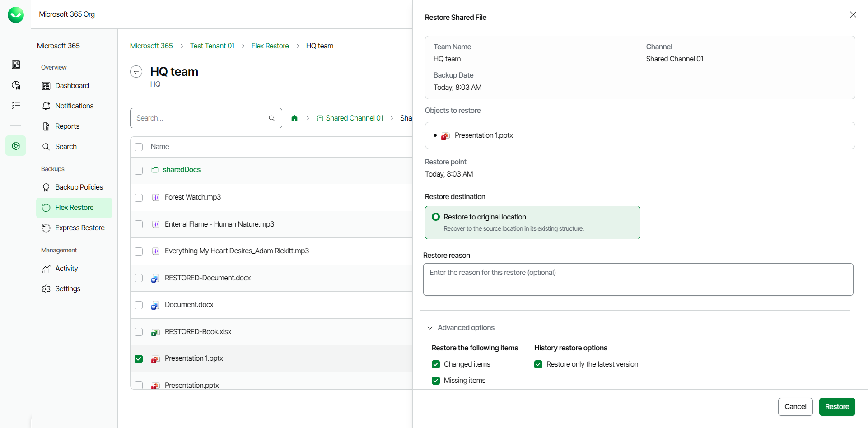Image resolution: width=868 pixels, height=428 pixels.
Task: Click the audio icon of Forest Watch.mp3
Action: point(155,197)
